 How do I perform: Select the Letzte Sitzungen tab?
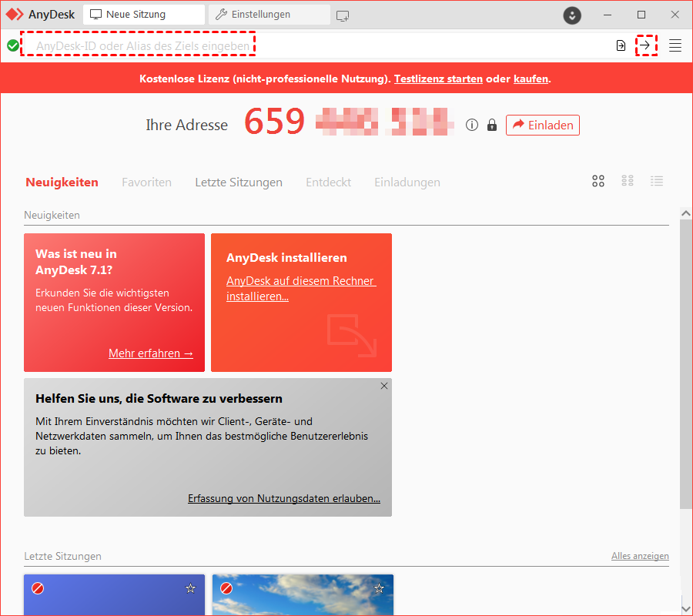239,182
